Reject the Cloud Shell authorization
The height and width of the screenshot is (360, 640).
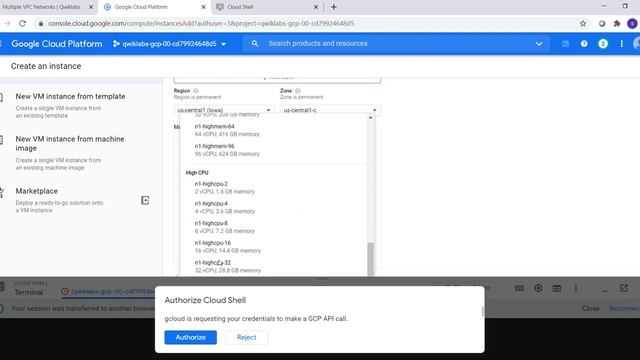[247, 338]
